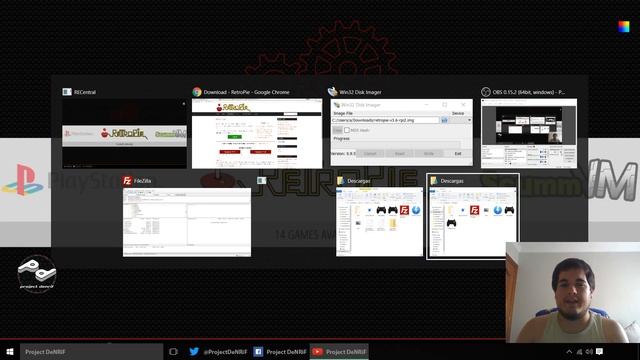The image size is (640, 360).
Task: Click the Win32 Disk Imager app icon
Action: coord(333,92)
